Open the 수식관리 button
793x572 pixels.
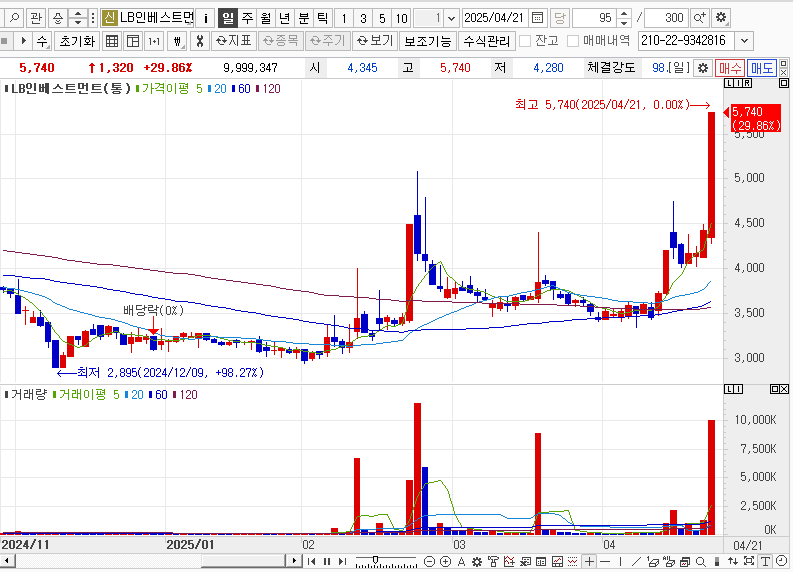(x=487, y=41)
